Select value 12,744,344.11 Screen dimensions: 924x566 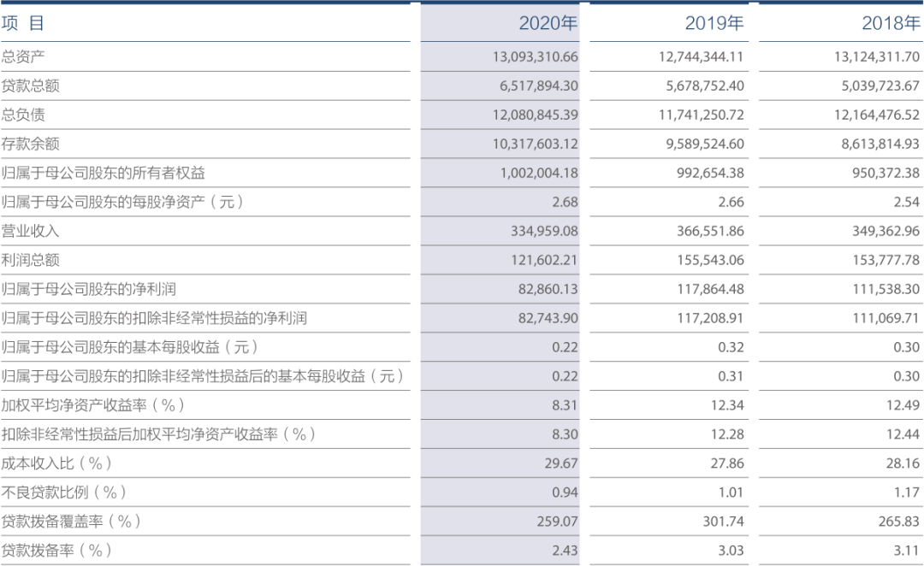point(702,56)
